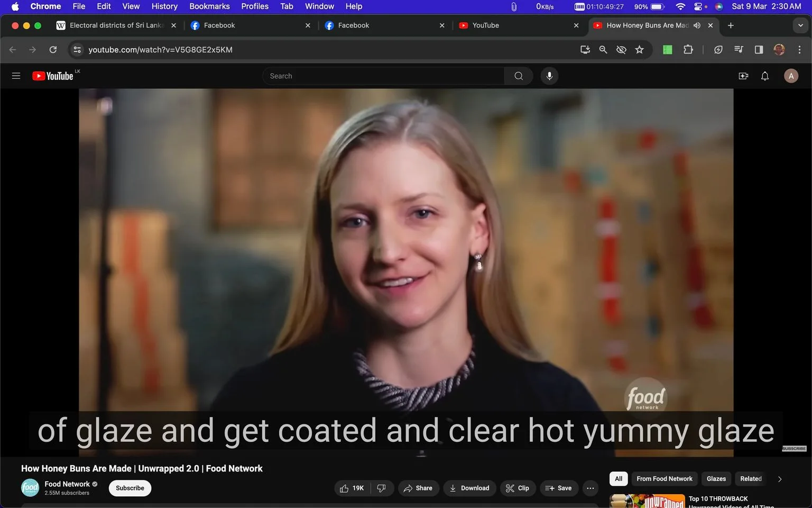This screenshot has width=812, height=508.
Task: Select the Glazes filter chip
Action: coord(716,479)
